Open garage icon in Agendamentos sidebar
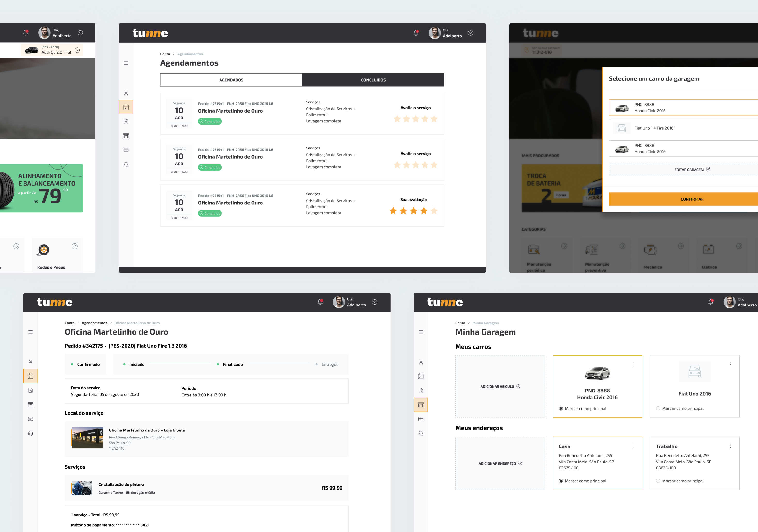This screenshot has height=532, width=758. pos(126,136)
